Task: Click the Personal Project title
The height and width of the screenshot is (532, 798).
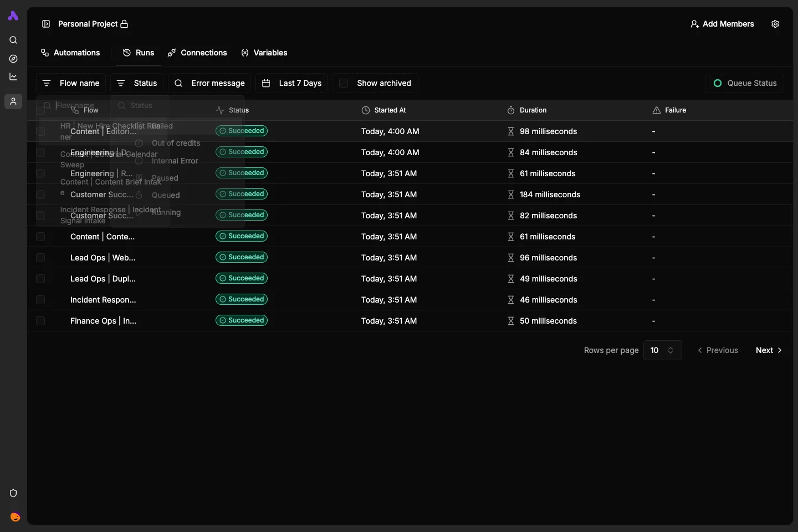Action: 88,24
